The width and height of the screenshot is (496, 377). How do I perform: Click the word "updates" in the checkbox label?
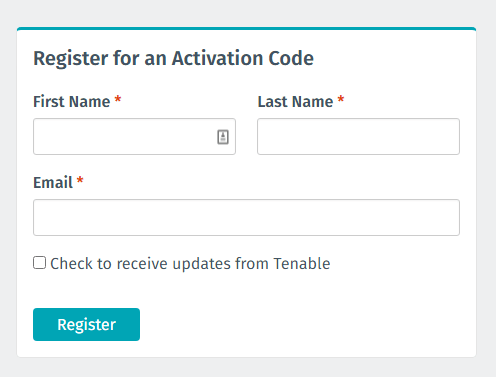point(202,264)
